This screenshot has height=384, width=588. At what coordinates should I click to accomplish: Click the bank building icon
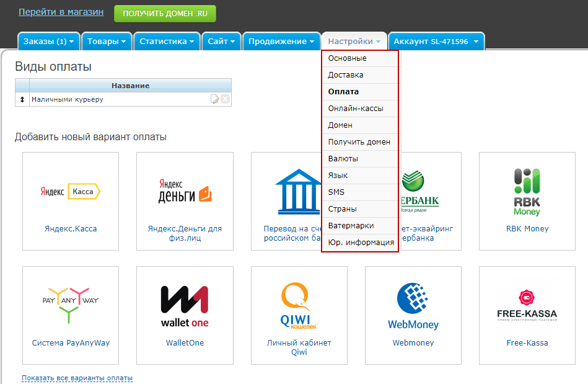tap(299, 192)
